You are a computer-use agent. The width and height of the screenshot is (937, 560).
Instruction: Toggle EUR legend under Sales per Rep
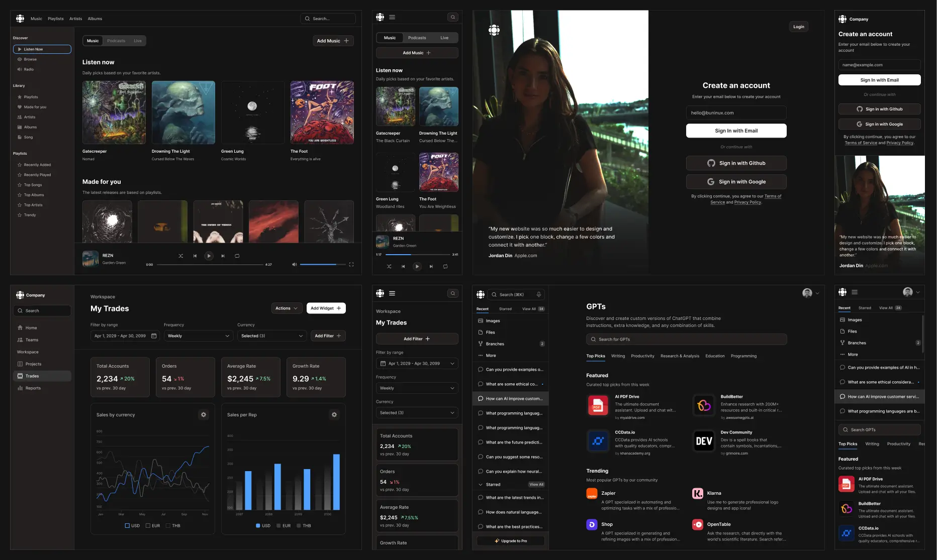284,526
